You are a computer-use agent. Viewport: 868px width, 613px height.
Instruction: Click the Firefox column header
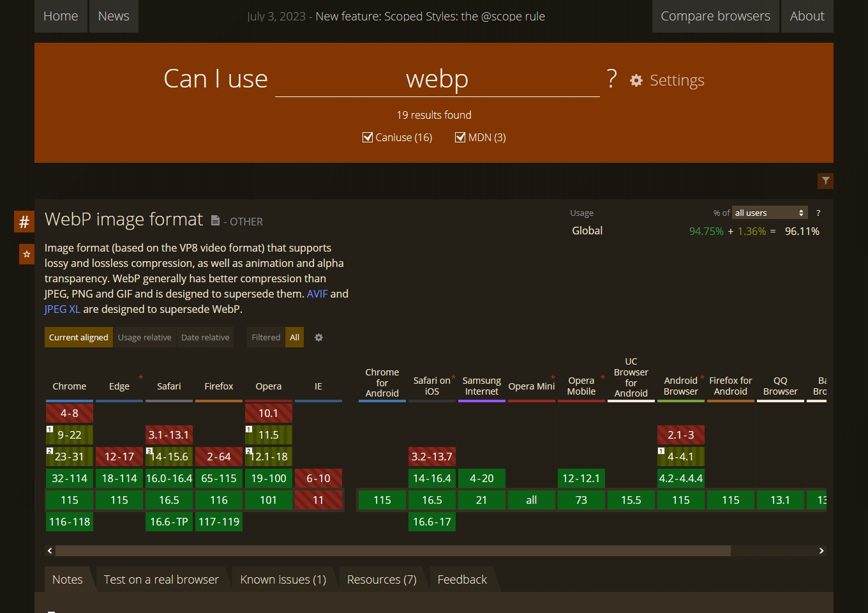219,386
